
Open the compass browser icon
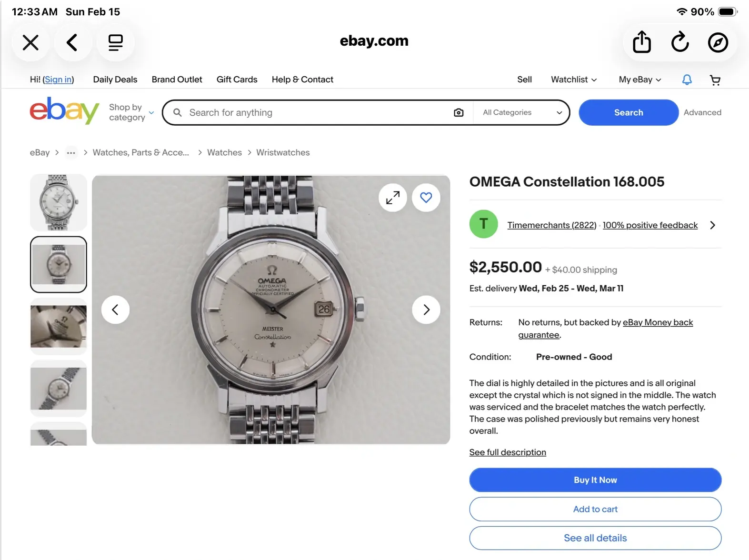[x=718, y=42]
